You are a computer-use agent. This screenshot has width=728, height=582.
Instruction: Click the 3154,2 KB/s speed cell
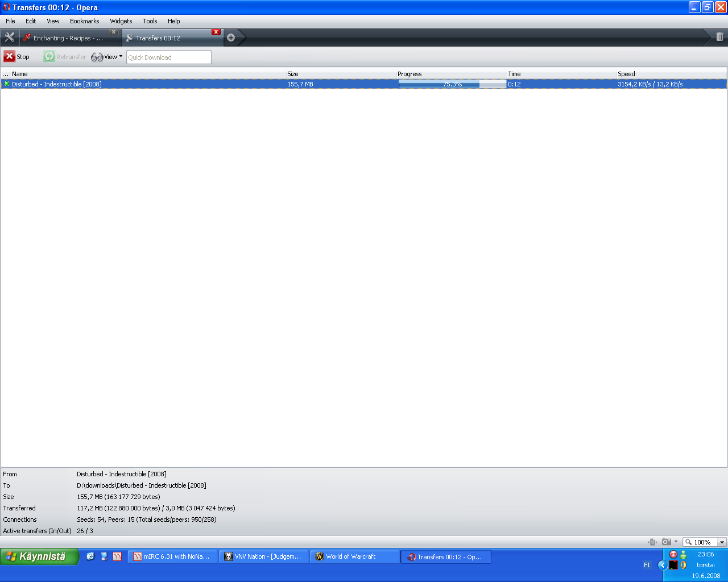650,84
